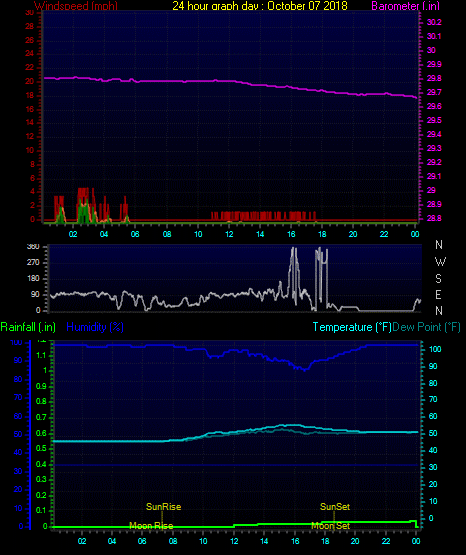
Task: Click the 270 degree wind direction tick
Action: pos(33,262)
